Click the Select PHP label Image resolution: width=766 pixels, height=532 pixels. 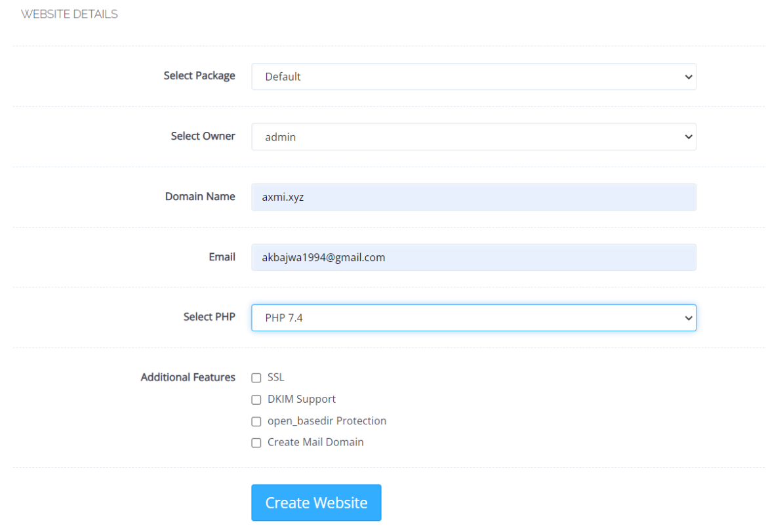[209, 316]
